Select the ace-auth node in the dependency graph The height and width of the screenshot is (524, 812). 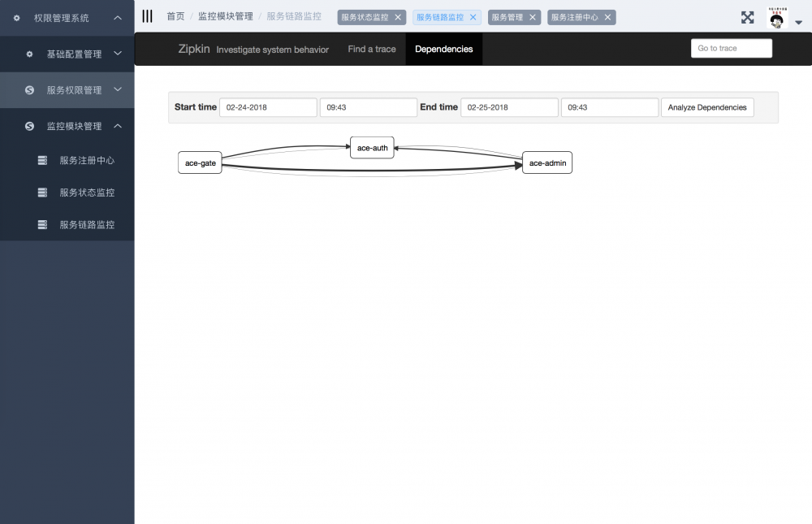click(x=372, y=148)
